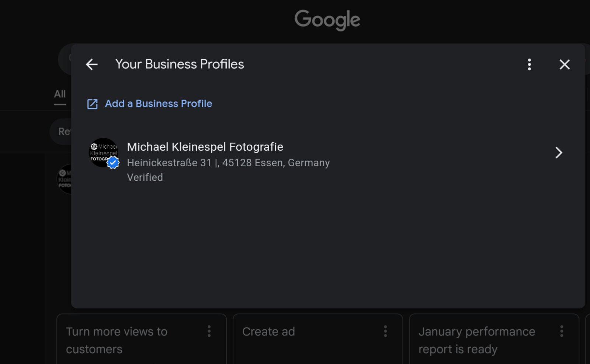The width and height of the screenshot is (590, 364).
Task: Click the Your Business Profiles heading
Action: [180, 64]
